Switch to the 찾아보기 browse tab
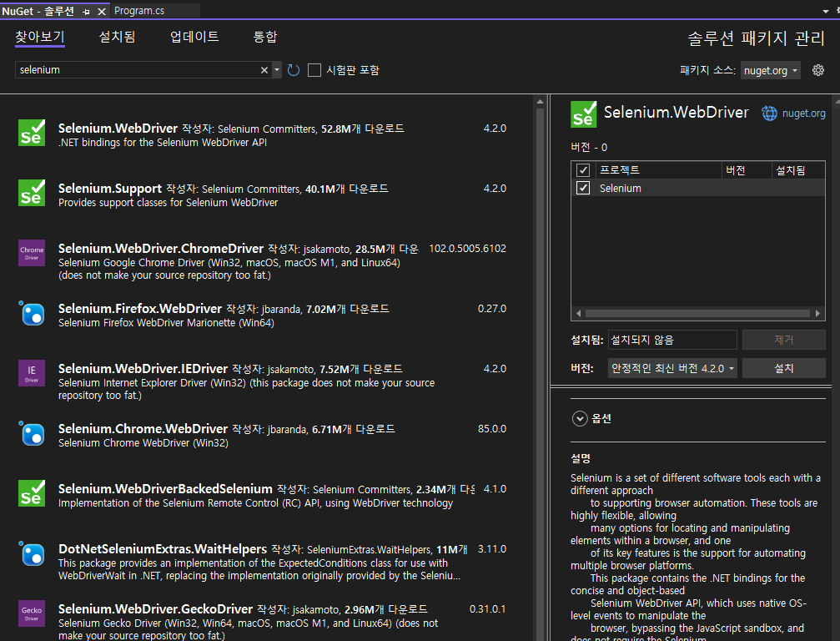Image resolution: width=840 pixels, height=641 pixels. click(x=40, y=37)
